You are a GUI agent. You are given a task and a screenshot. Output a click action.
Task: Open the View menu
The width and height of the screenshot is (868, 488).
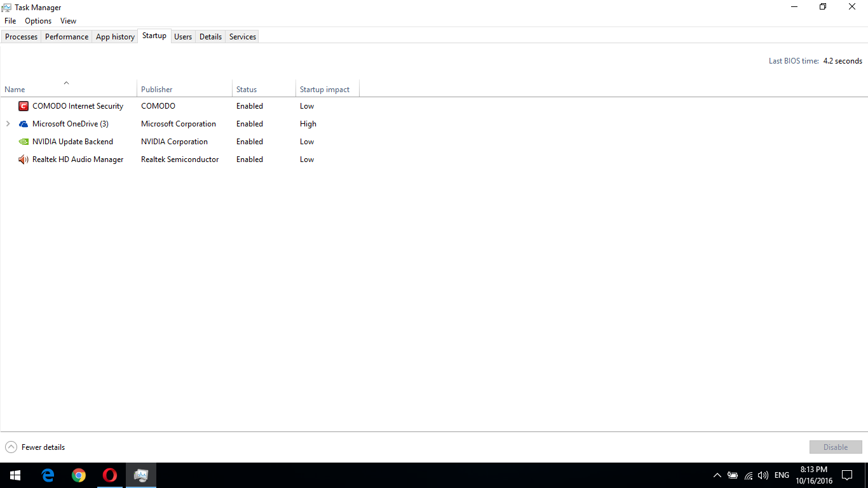pos(68,21)
